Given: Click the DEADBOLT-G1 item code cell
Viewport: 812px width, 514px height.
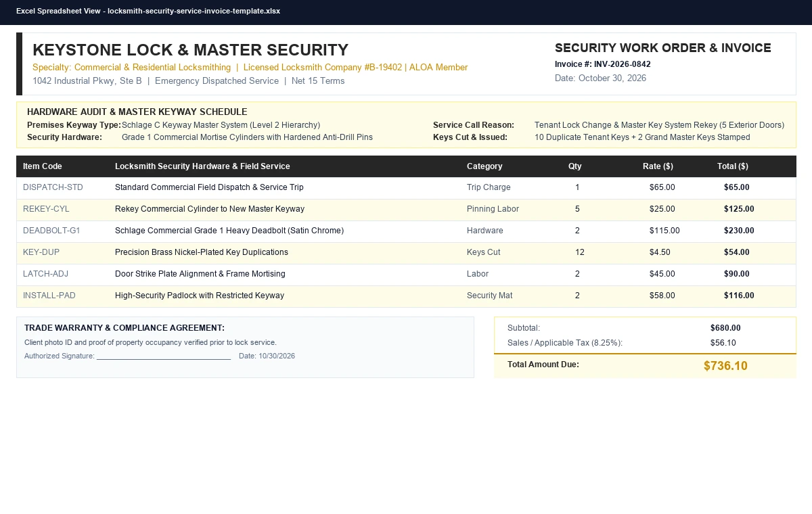Looking at the screenshot, I should [x=51, y=231].
